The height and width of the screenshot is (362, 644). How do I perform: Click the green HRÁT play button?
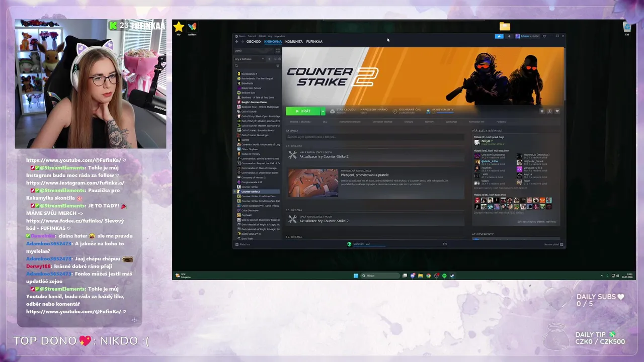click(303, 111)
